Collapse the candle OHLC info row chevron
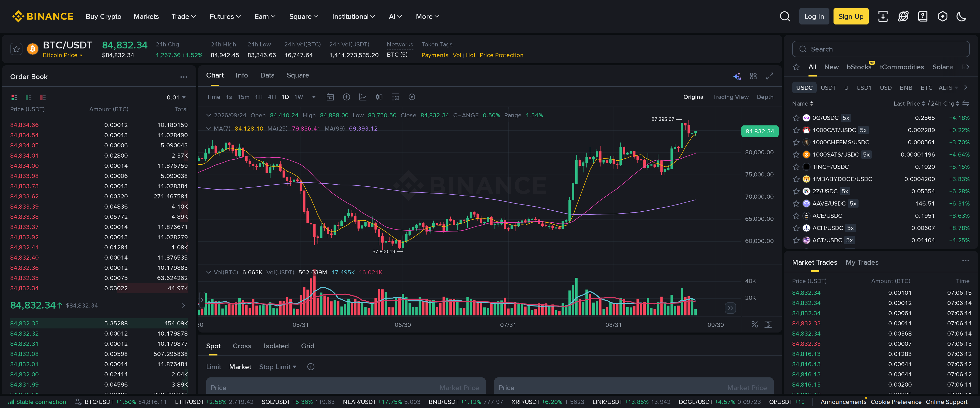This screenshot has height=408, width=980. click(x=209, y=115)
